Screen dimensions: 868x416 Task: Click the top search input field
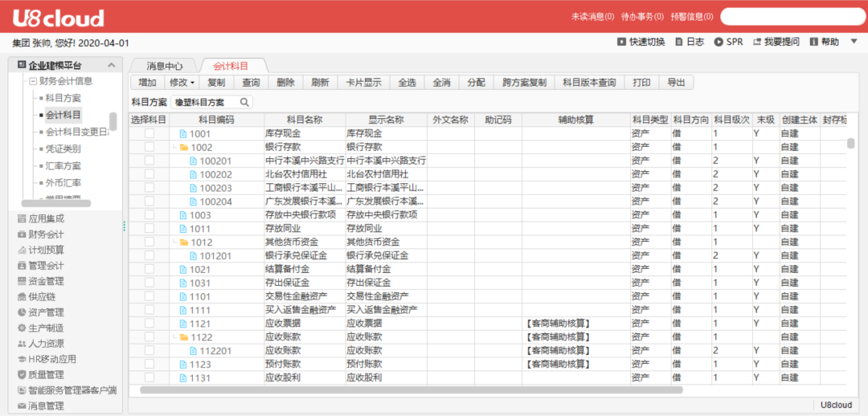click(x=791, y=17)
